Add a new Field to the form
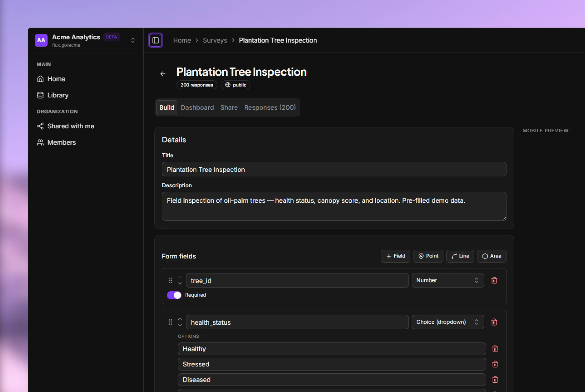Screen dimensions: 585x392 (x=395, y=256)
